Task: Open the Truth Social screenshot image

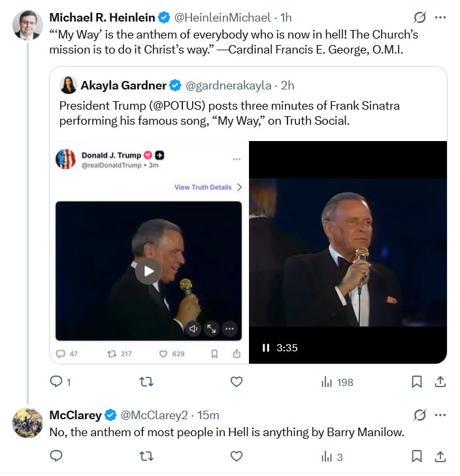Action: (149, 251)
